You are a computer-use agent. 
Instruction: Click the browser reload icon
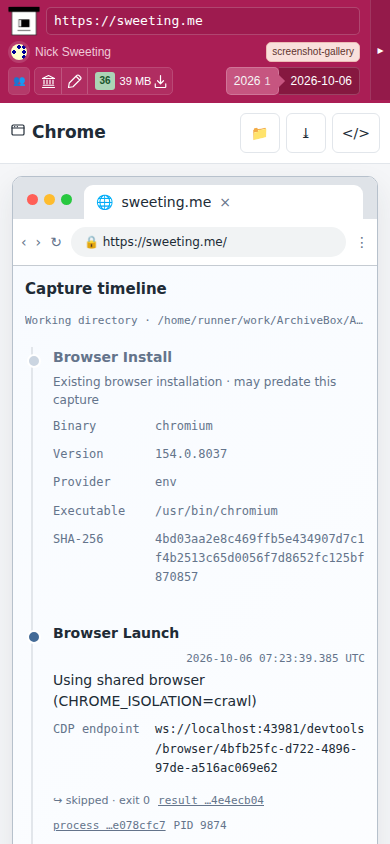tap(56, 242)
